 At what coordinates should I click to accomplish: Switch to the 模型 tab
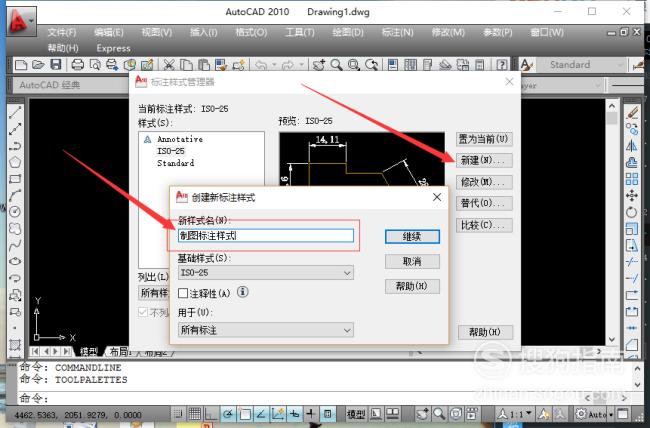tap(88, 352)
